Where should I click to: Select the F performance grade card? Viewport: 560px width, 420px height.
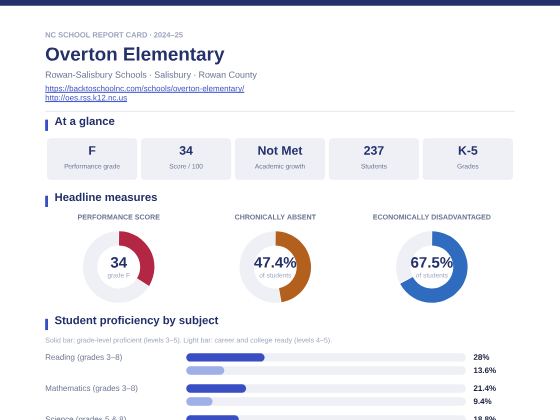(x=92, y=159)
